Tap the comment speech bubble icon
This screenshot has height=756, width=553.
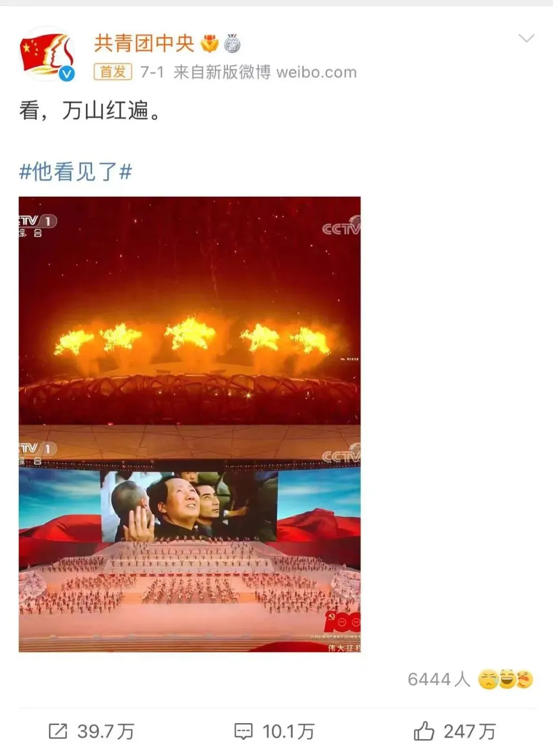[x=243, y=731]
